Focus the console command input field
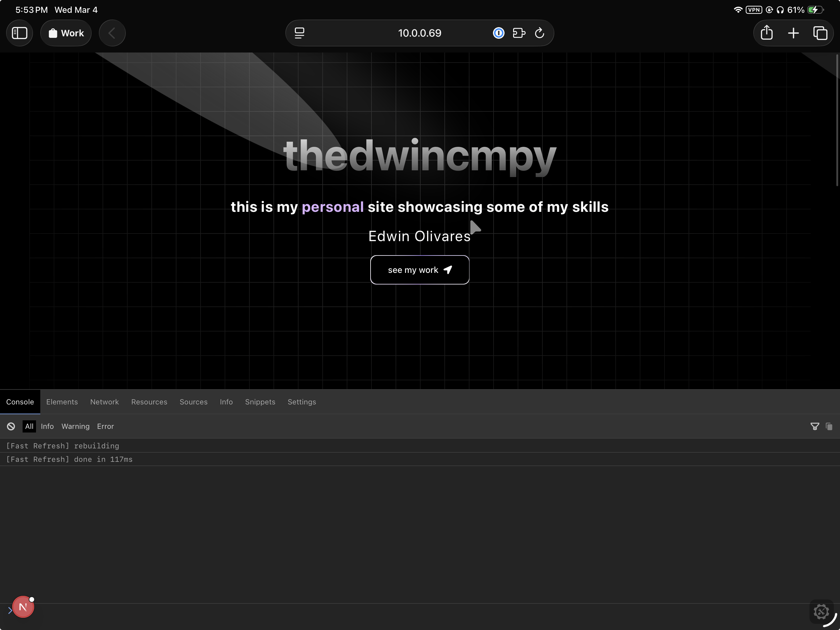The width and height of the screenshot is (840, 630). (x=380, y=611)
